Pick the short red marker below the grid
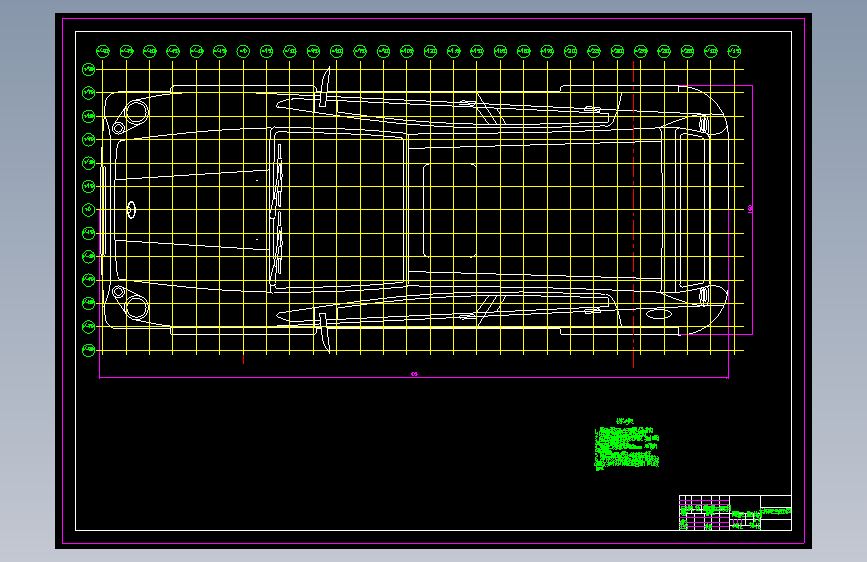This screenshot has height=562, width=867. tap(243, 358)
